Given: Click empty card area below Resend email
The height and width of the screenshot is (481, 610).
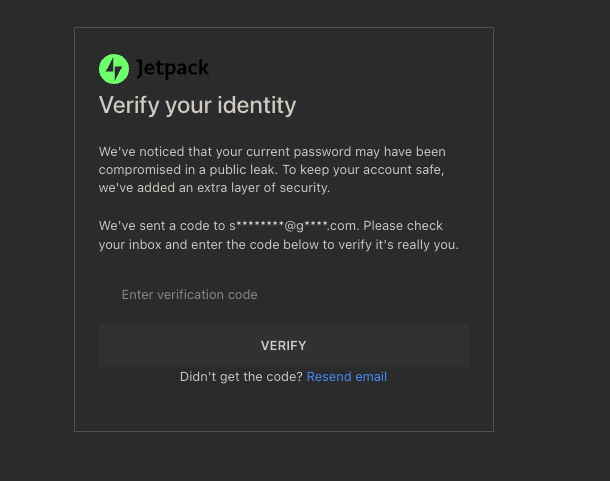Looking at the screenshot, I should tap(284, 409).
